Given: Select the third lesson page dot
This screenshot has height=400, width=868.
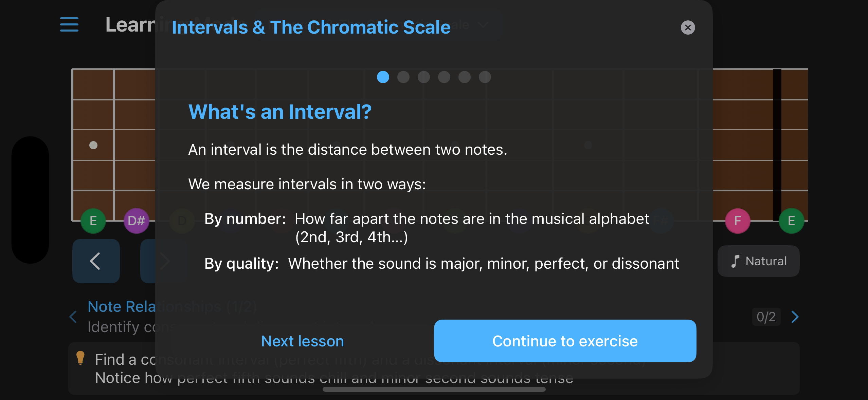Looking at the screenshot, I should (x=424, y=77).
